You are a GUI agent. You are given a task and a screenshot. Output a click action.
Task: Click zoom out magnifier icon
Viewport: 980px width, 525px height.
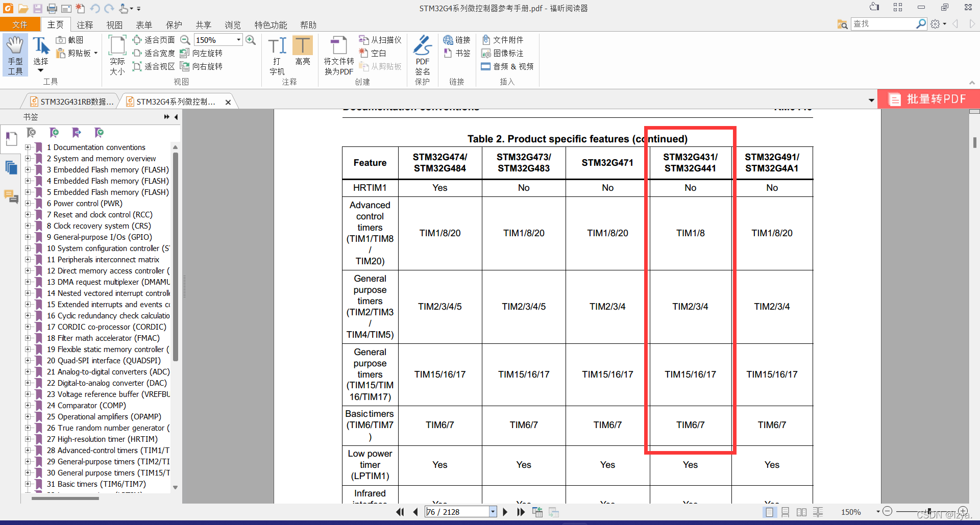tap(185, 40)
